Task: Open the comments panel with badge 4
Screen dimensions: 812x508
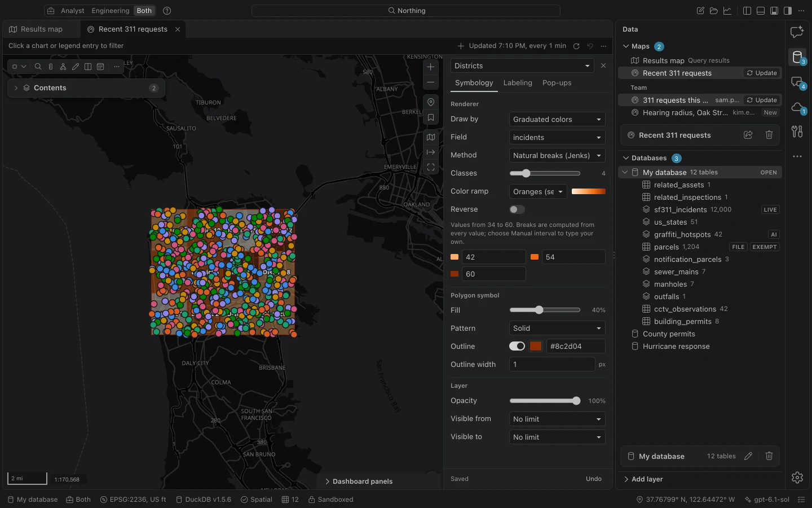Action: 797,82
